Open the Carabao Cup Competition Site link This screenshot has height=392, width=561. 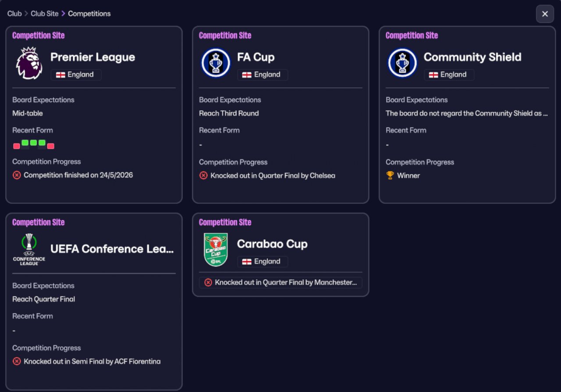click(x=225, y=222)
